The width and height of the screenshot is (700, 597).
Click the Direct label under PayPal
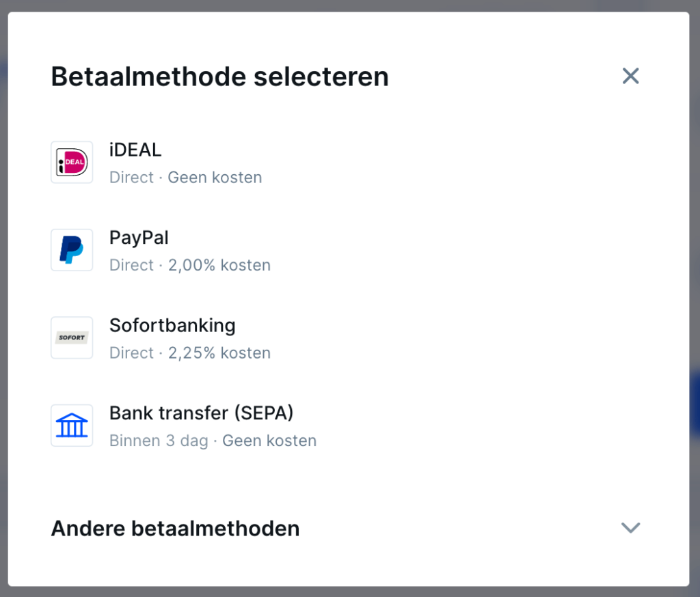point(131,265)
